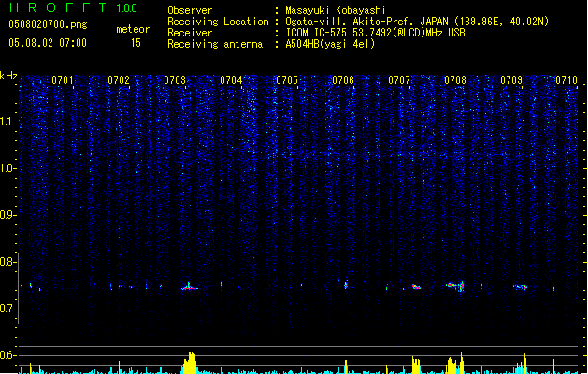Click the ICOM IC-575 receiver value
The height and width of the screenshot is (374, 588).
coord(375,33)
